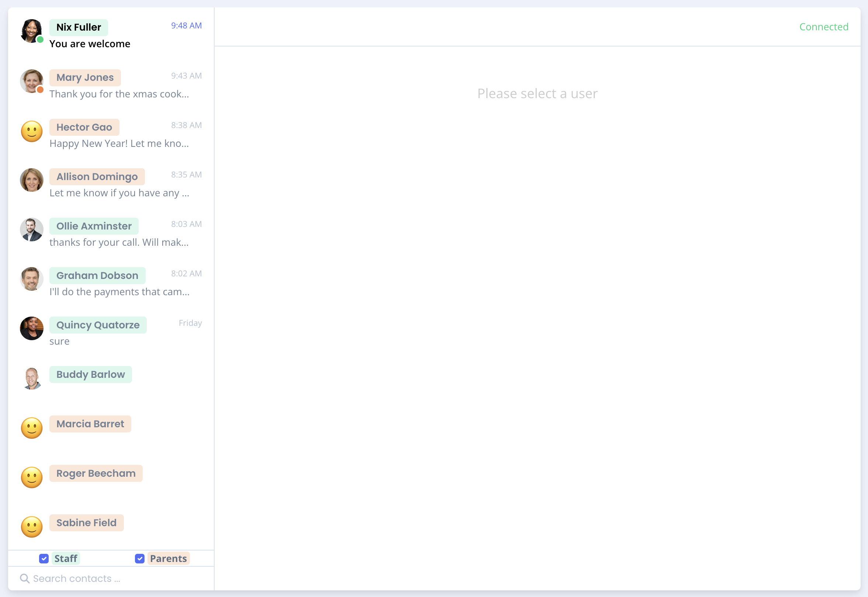
Task: Open the Roger Beecham name tag
Action: (x=96, y=473)
